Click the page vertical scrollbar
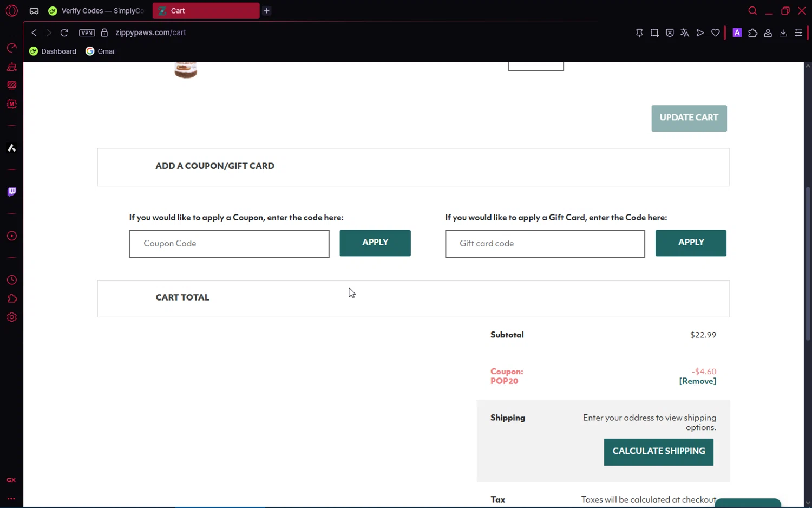812x508 pixels. click(808, 264)
